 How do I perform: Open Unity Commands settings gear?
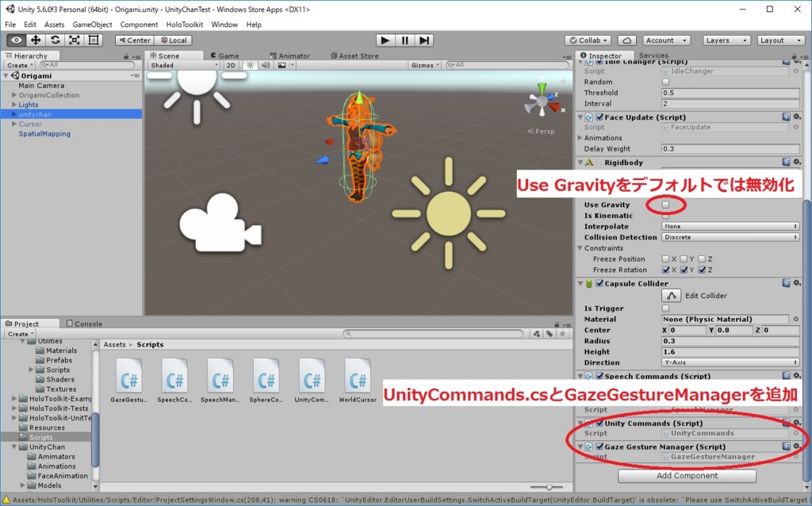click(x=798, y=424)
